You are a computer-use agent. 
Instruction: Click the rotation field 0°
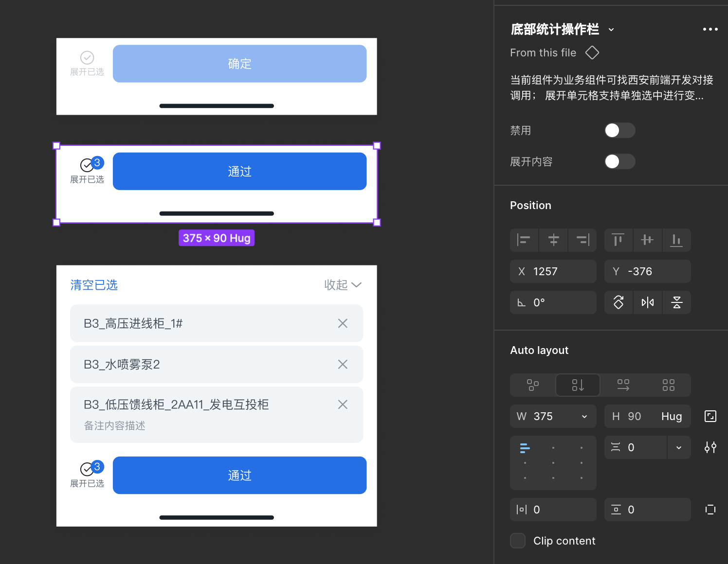coord(553,302)
